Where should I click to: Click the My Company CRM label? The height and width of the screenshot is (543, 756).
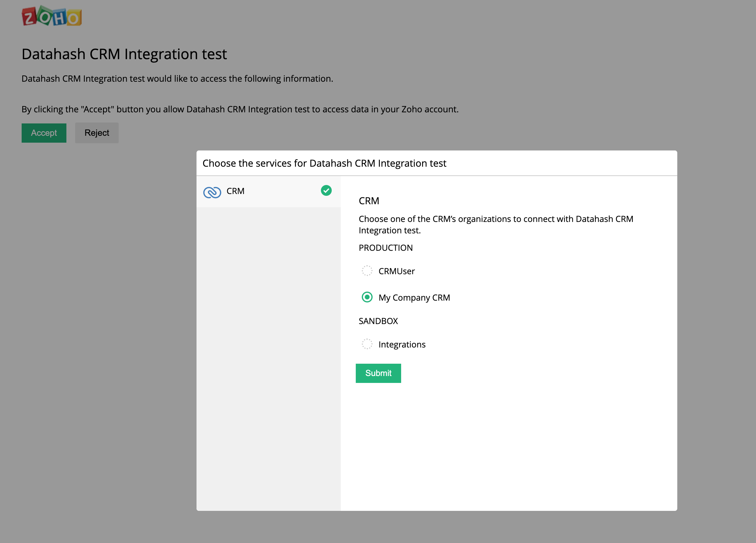pyautogui.click(x=414, y=298)
